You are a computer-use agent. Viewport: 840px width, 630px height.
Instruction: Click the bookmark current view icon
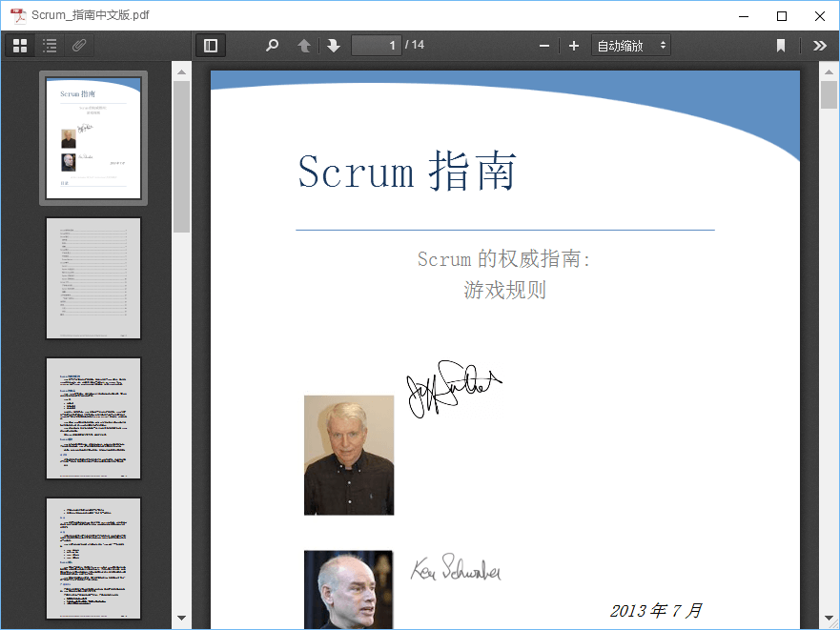point(781,46)
